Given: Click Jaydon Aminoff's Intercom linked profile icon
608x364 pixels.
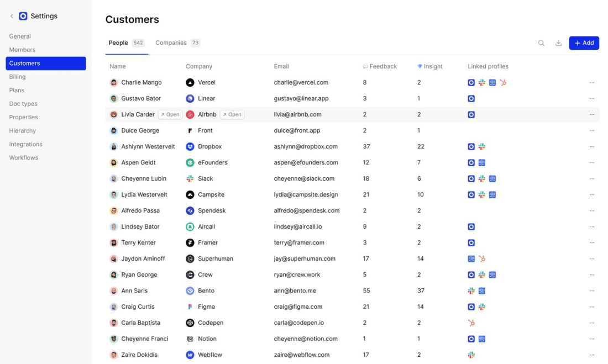Looking at the screenshot, I should coord(470,259).
